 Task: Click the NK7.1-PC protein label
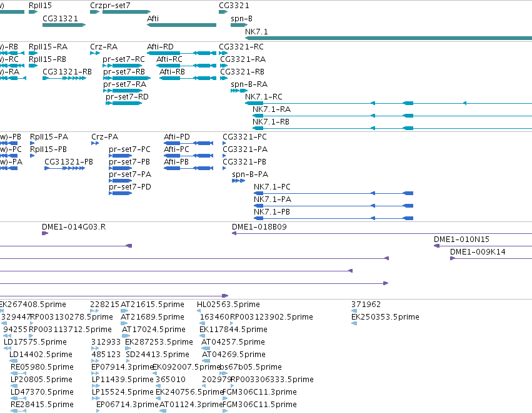[272, 186]
